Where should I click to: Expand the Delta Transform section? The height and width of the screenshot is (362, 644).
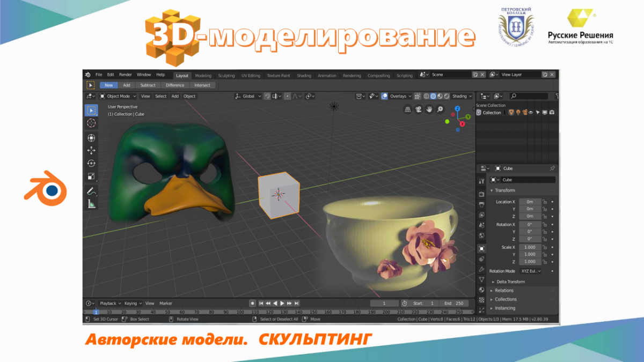click(510, 282)
